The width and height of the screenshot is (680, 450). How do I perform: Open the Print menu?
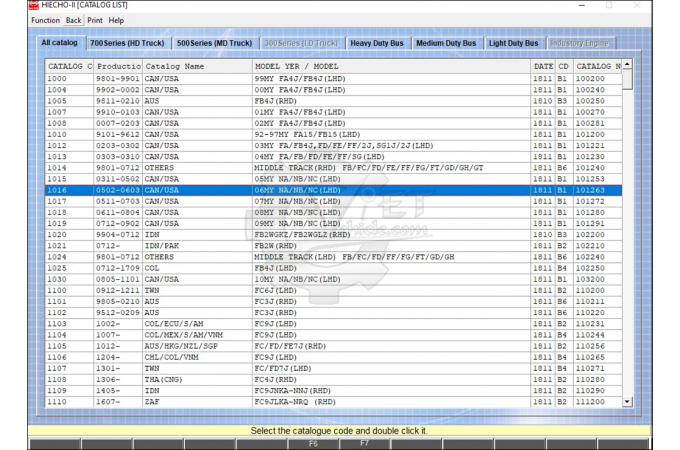(95, 20)
